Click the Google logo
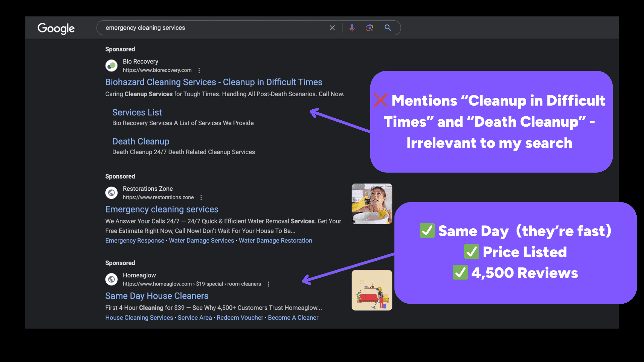644x362 pixels. point(56,29)
